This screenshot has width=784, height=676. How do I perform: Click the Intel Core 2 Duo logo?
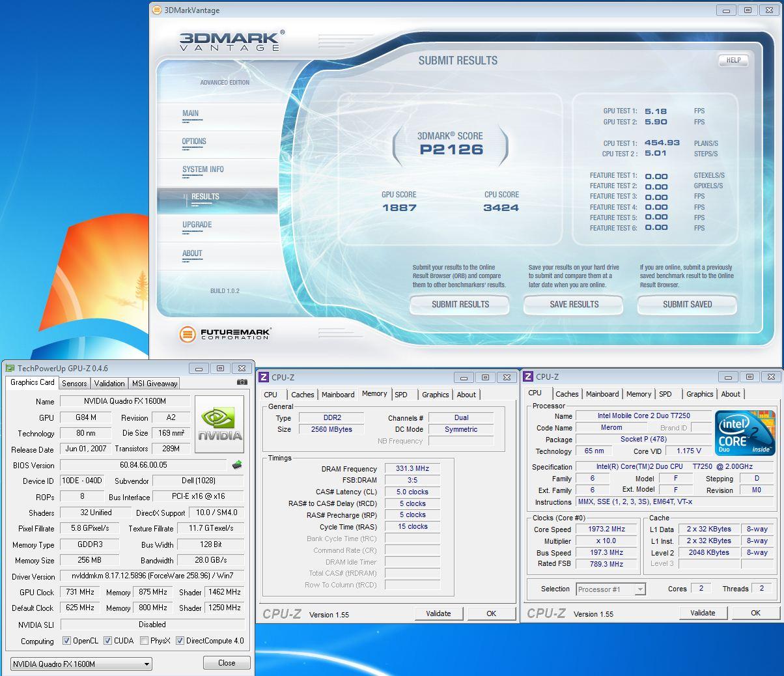click(745, 432)
